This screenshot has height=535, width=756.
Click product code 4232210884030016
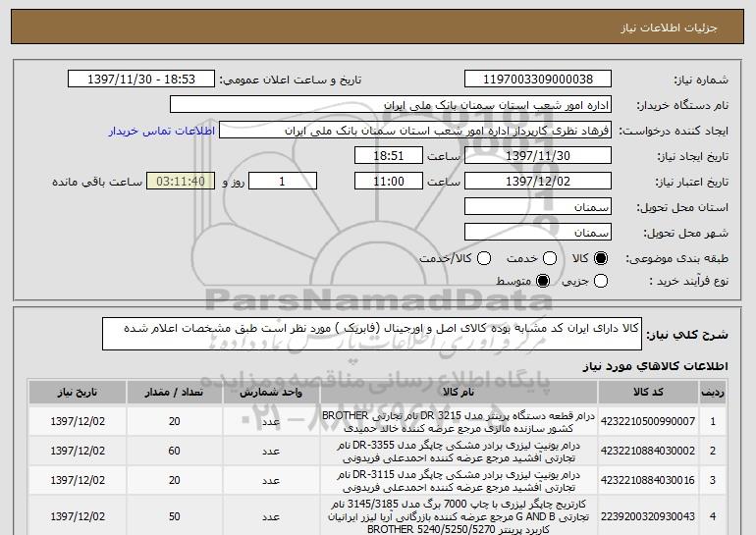(x=648, y=481)
